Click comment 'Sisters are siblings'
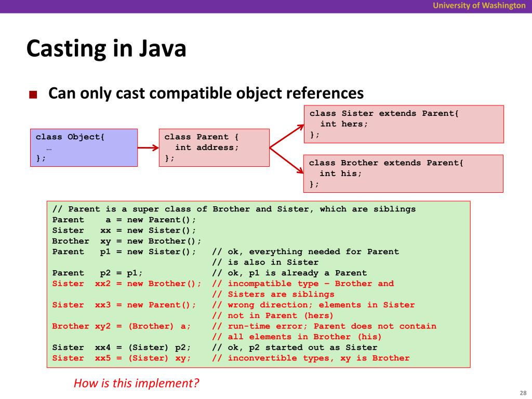The height and width of the screenshot is (399, 532). coord(273,295)
